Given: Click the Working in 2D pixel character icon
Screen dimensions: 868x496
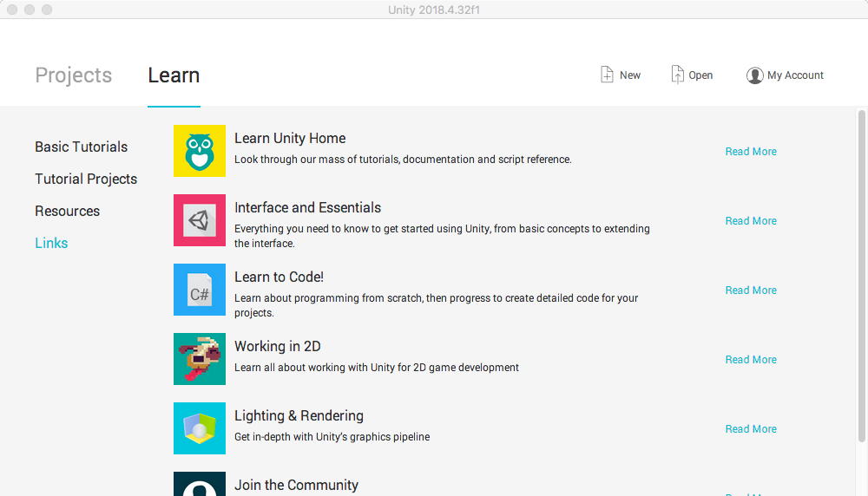Looking at the screenshot, I should [x=200, y=359].
